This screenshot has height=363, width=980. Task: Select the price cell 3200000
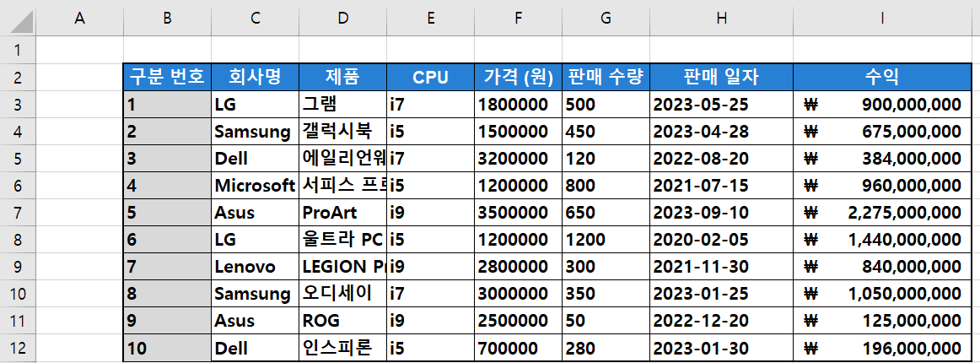click(x=518, y=159)
